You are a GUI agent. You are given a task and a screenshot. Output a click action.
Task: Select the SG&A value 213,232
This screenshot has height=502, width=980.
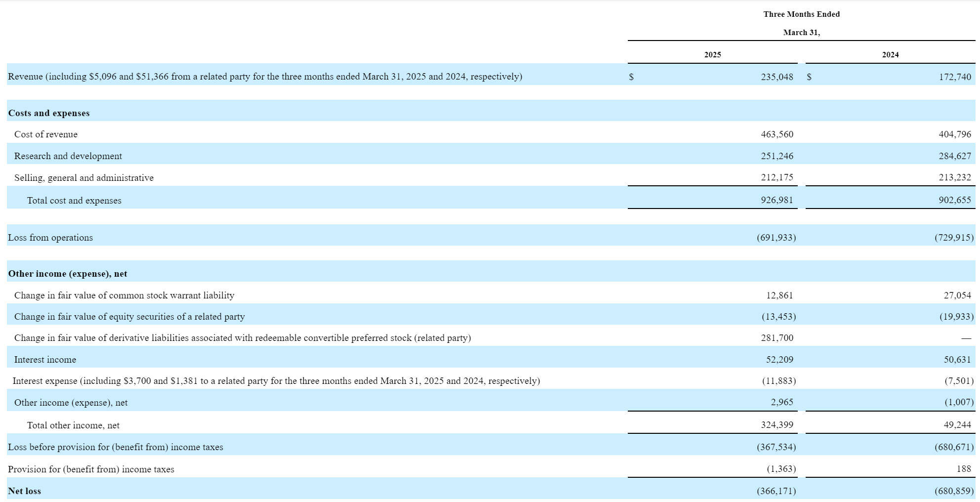[955, 177]
